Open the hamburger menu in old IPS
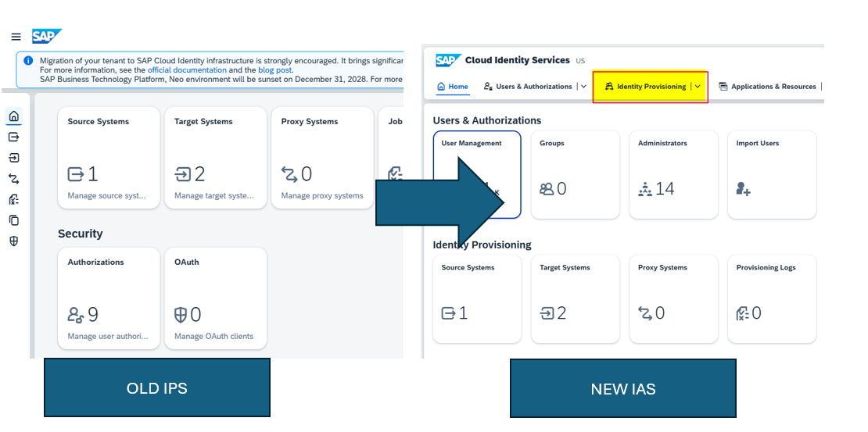 click(16, 37)
